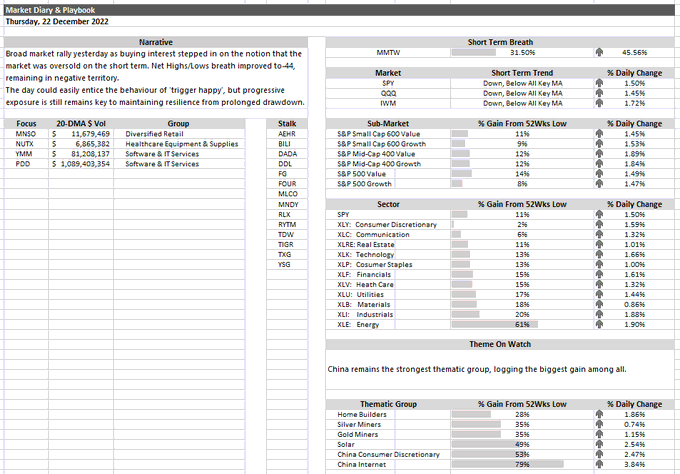Screen dimensions: 680x474
Task: Select the BILI stalk ticker
Action: [x=287, y=144]
